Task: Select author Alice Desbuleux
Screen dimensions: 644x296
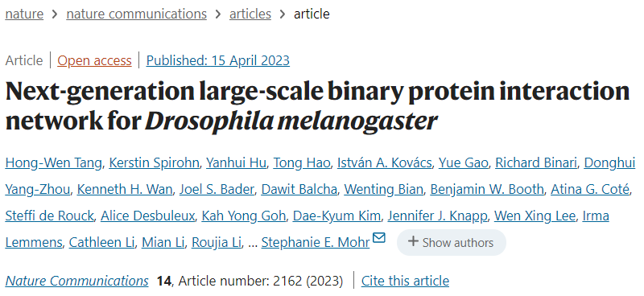Action: click(147, 216)
